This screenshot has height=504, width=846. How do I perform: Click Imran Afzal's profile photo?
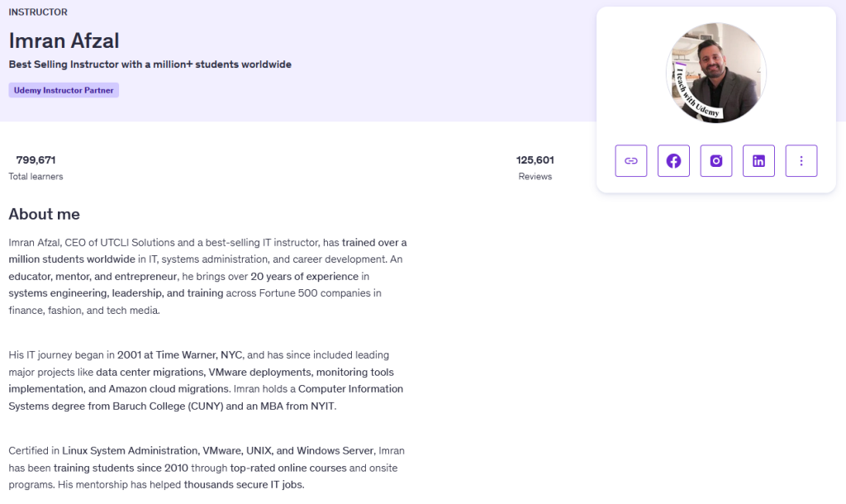click(716, 73)
